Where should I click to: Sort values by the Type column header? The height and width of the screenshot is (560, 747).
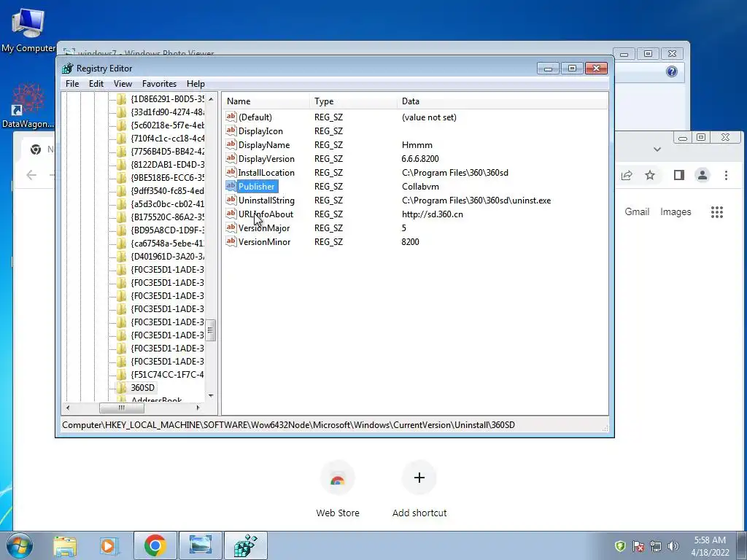353,101
